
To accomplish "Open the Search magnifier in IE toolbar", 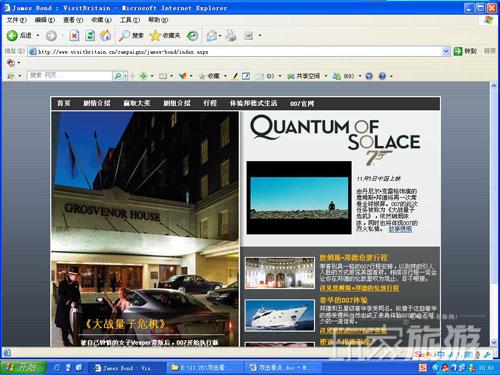I will tap(124, 36).
